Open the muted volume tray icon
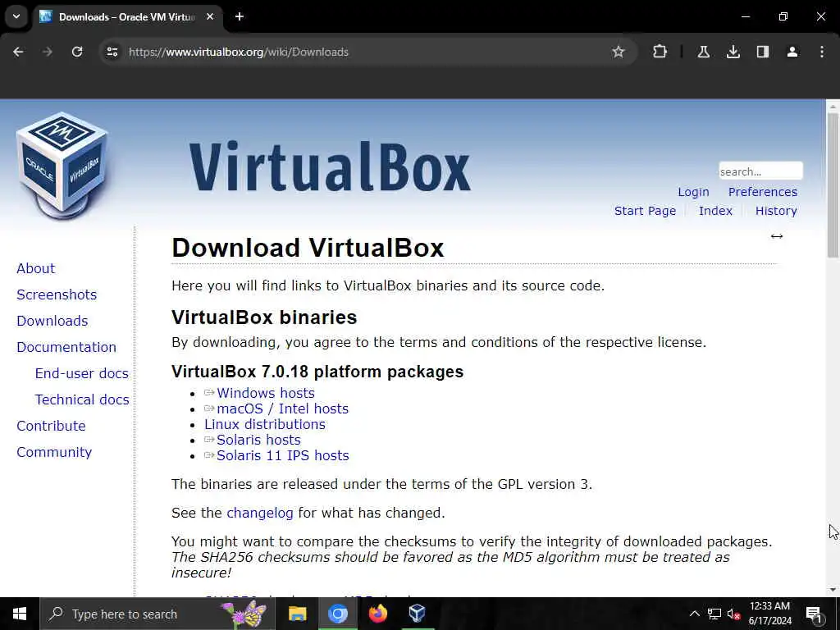Viewport: 840px width, 630px height. pos(733,614)
